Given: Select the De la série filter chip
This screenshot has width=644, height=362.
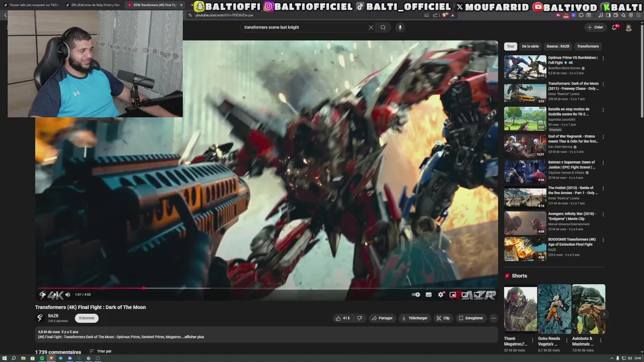Looking at the screenshot, I should (x=530, y=46).
